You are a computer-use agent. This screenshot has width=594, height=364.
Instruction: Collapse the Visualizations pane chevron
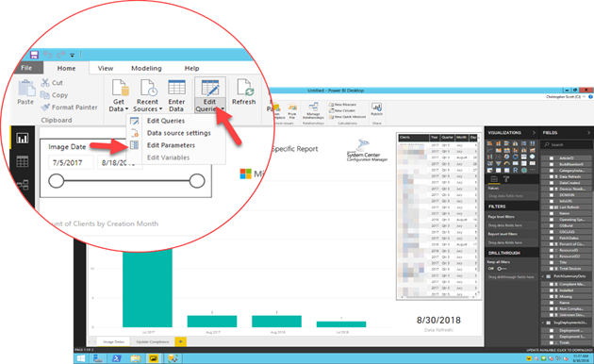click(x=534, y=133)
